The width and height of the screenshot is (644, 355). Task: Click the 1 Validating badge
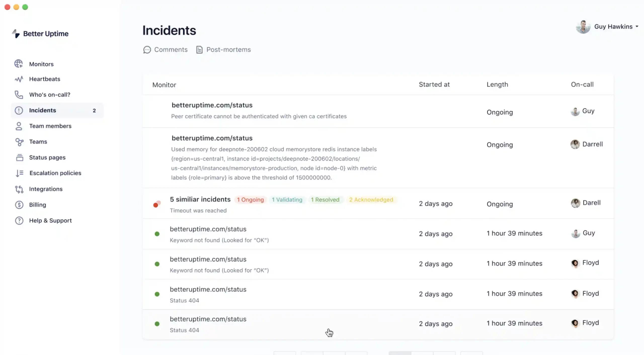(287, 200)
